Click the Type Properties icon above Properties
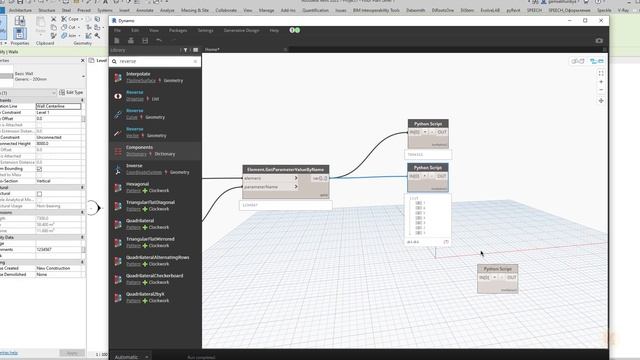Screen dimensions: 640x360 click(20, 20)
